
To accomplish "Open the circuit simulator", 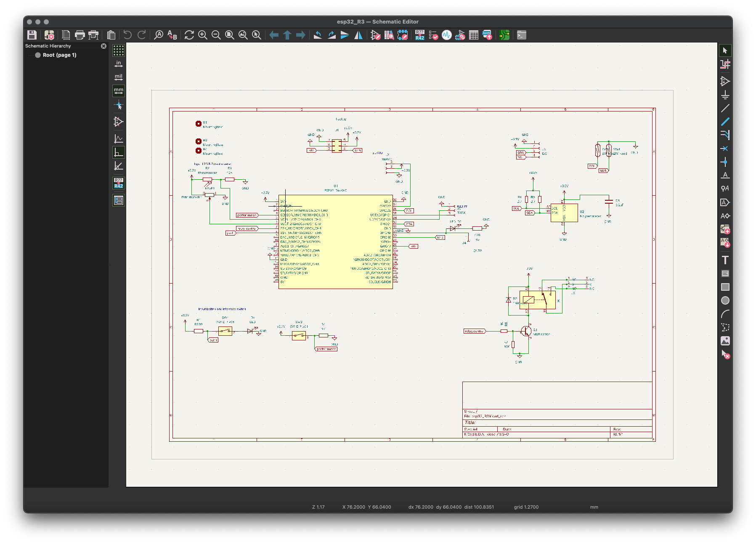I will click(x=446, y=35).
